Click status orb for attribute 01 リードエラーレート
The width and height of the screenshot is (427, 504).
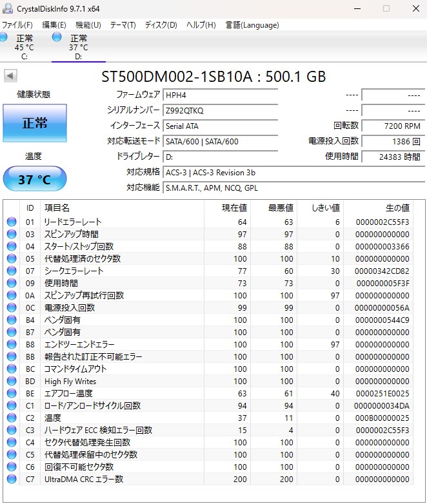tap(12, 222)
